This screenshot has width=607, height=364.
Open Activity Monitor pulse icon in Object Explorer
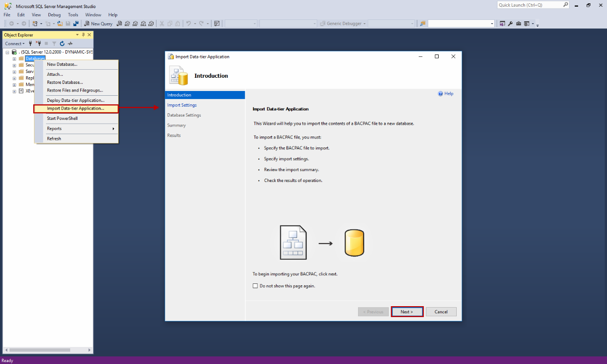pyautogui.click(x=70, y=44)
